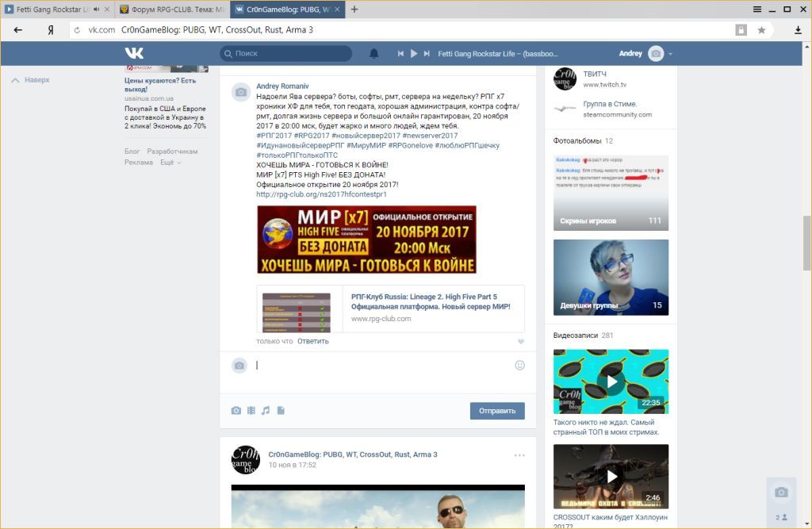The image size is (812, 529).
Task: Play the 22:35 frying pans video
Action: tap(611, 381)
